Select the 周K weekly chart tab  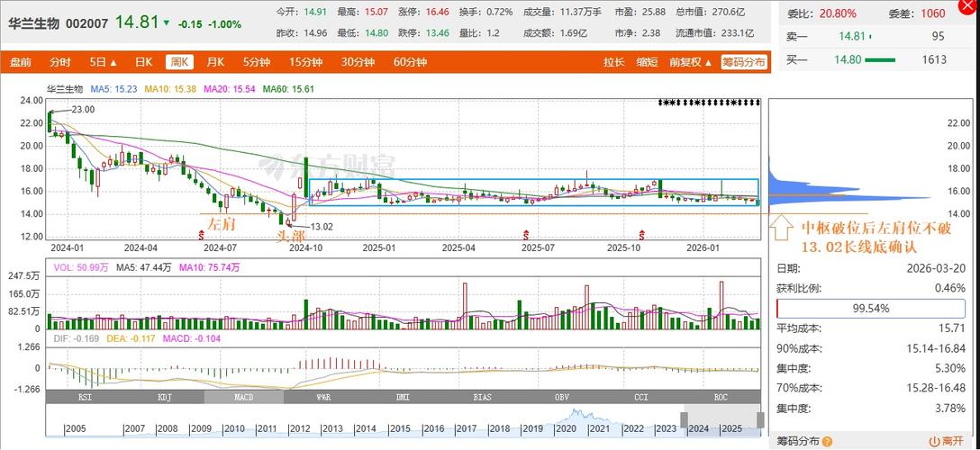coord(180,62)
